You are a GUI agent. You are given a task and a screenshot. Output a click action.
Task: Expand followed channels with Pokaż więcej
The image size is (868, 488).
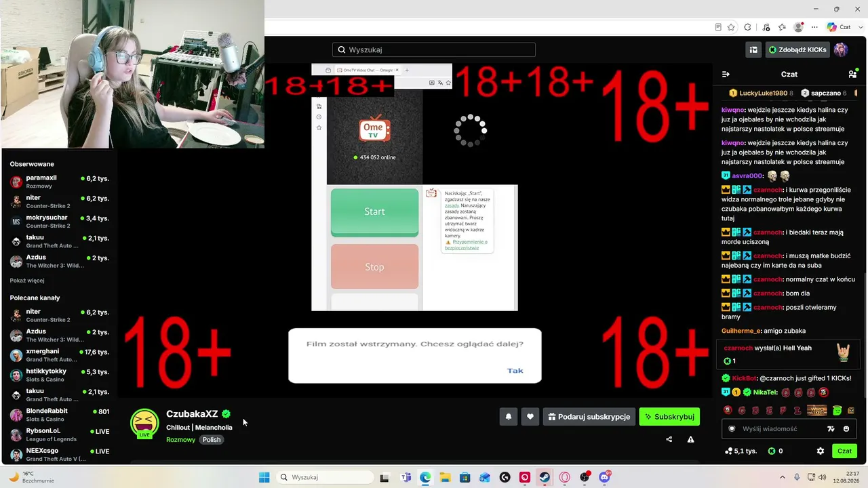pyautogui.click(x=27, y=280)
